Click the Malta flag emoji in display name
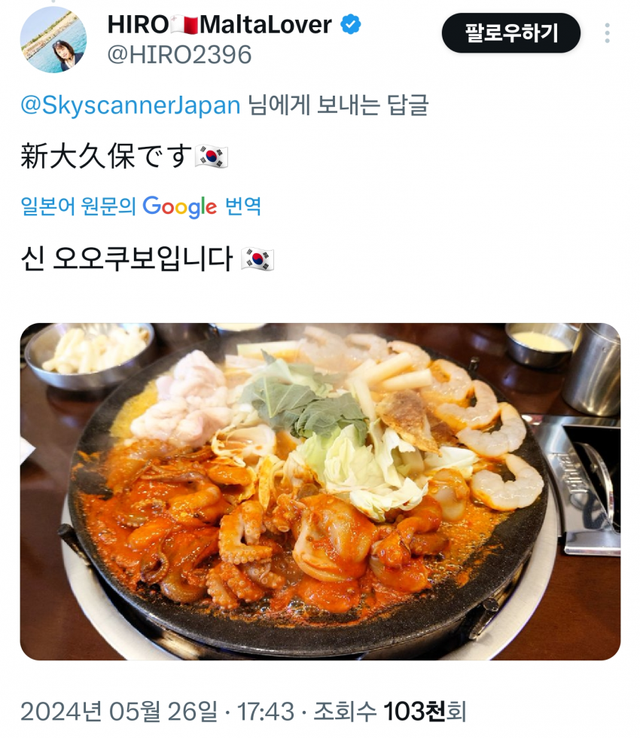This screenshot has width=640, height=738. click(x=184, y=24)
